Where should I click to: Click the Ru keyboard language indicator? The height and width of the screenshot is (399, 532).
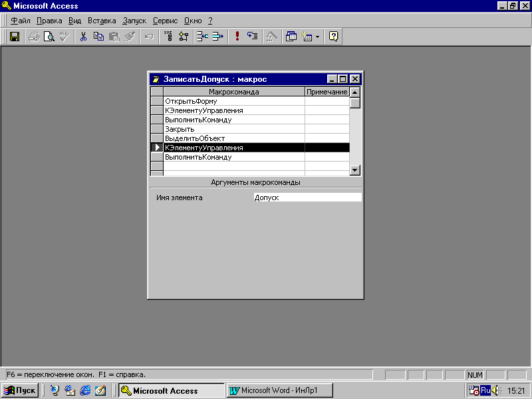pyautogui.click(x=485, y=390)
